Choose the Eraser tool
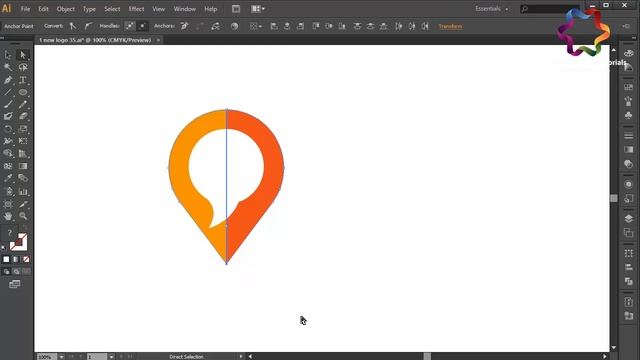This screenshot has width=640, height=360. [x=23, y=117]
